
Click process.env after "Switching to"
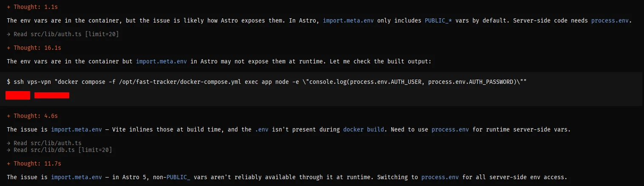(440, 177)
